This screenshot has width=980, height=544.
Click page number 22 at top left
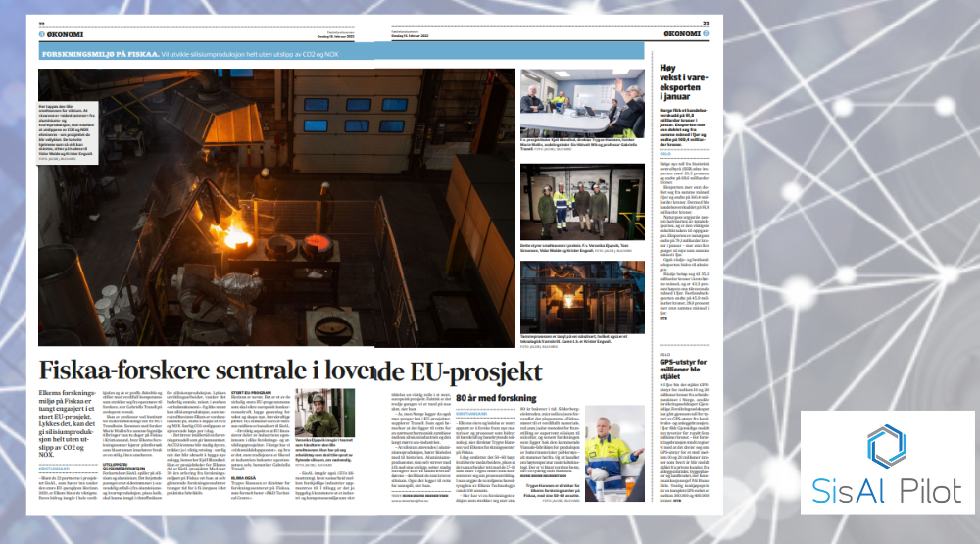[x=42, y=24]
